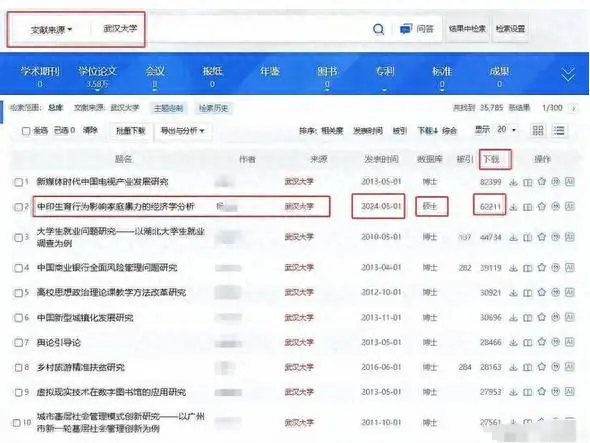Check result 7 舆论引导论
The width and height of the screenshot is (590, 443).
18,343
